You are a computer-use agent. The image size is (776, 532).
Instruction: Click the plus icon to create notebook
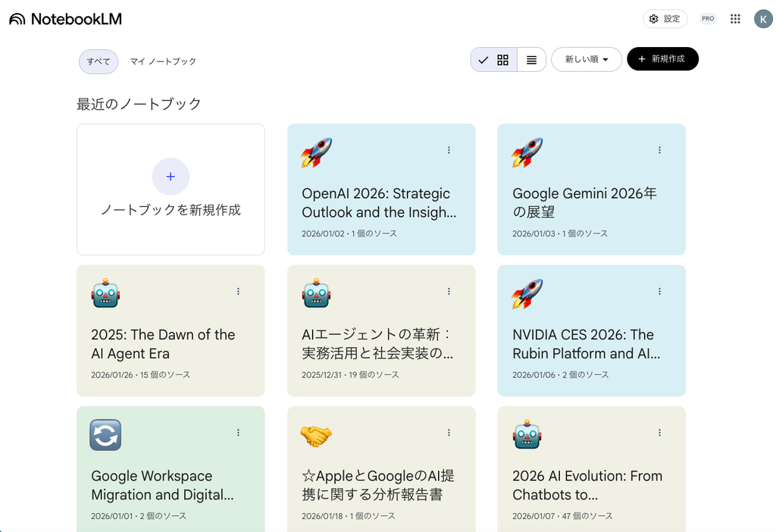pyautogui.click(x=171, y=177)
